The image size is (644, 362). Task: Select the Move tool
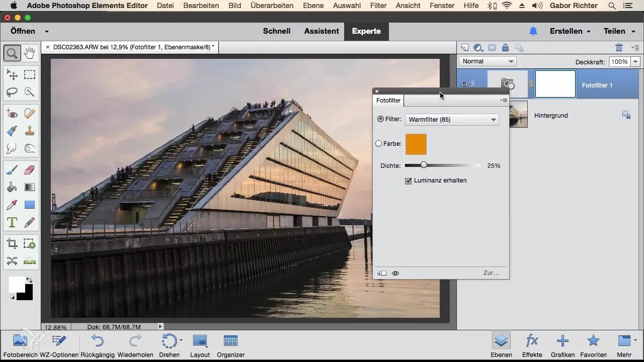click(12, 75)
